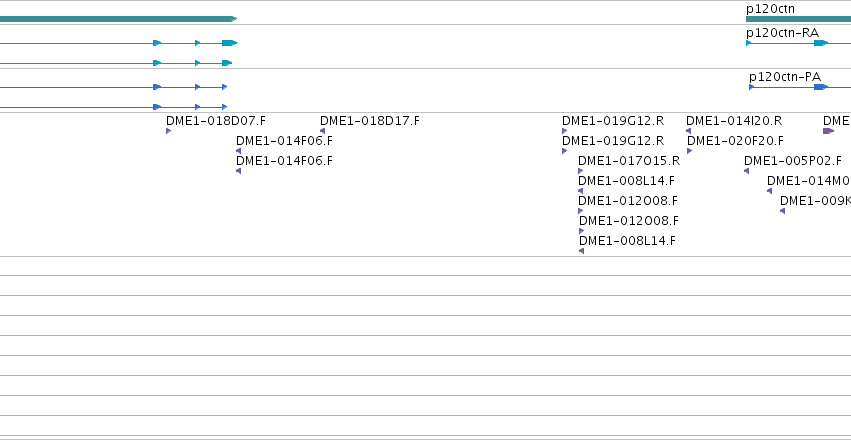Click the DME1-014I20.R label text
The height and width of the screenshot is (440, 851).
pos(734,120)
